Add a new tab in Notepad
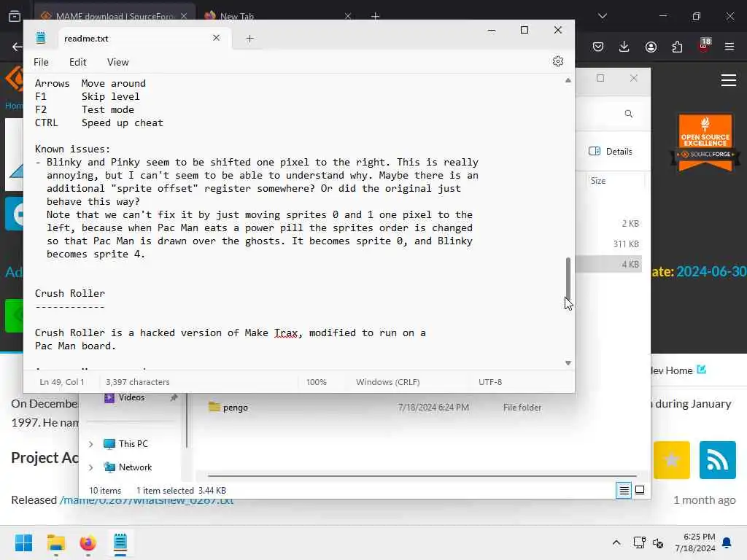The width and height of the screenshot is (747, 560). (249, 39)
